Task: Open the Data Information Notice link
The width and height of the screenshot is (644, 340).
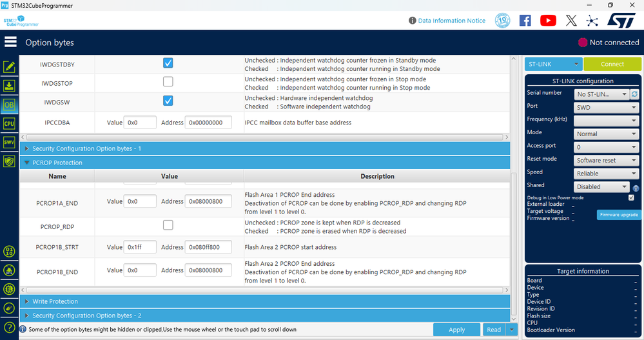Action: click(x=451, y=21)
